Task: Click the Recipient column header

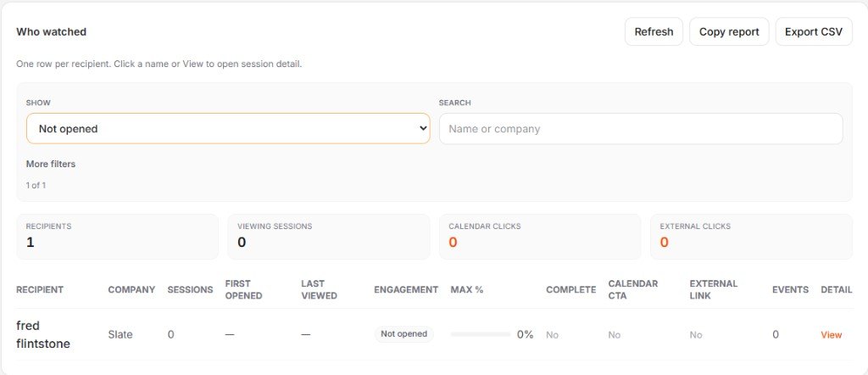Action: pyautogui.click(x=40, y=289)
